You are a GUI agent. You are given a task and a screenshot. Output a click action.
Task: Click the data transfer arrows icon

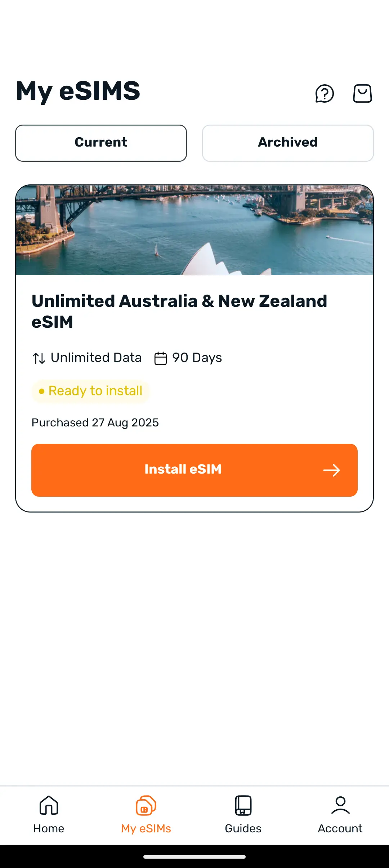coord(39,358)
